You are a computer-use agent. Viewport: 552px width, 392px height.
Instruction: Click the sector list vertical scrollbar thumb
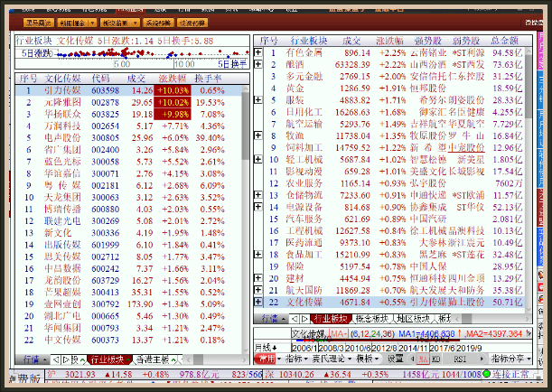[x=529, y=87]
